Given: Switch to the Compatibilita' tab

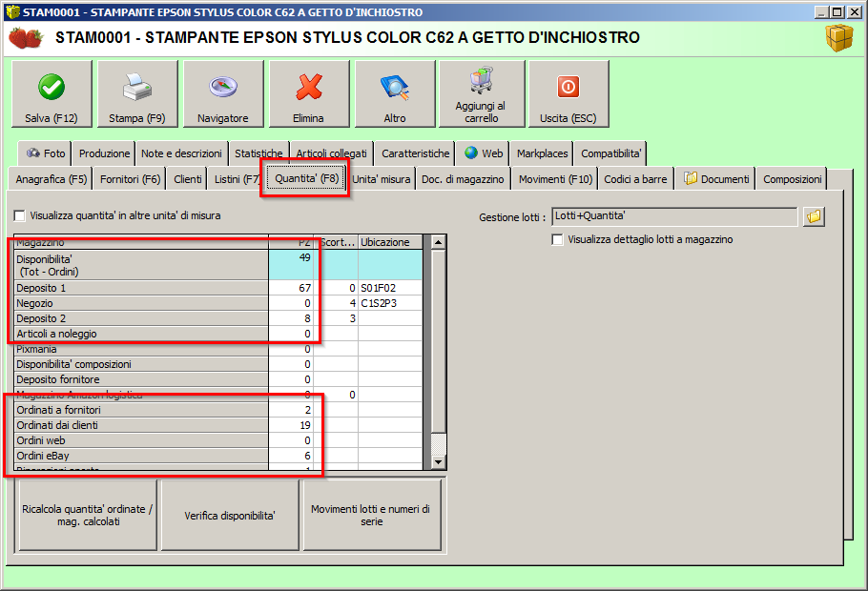Looking at the screenshot, I should [x=610, y=153].
